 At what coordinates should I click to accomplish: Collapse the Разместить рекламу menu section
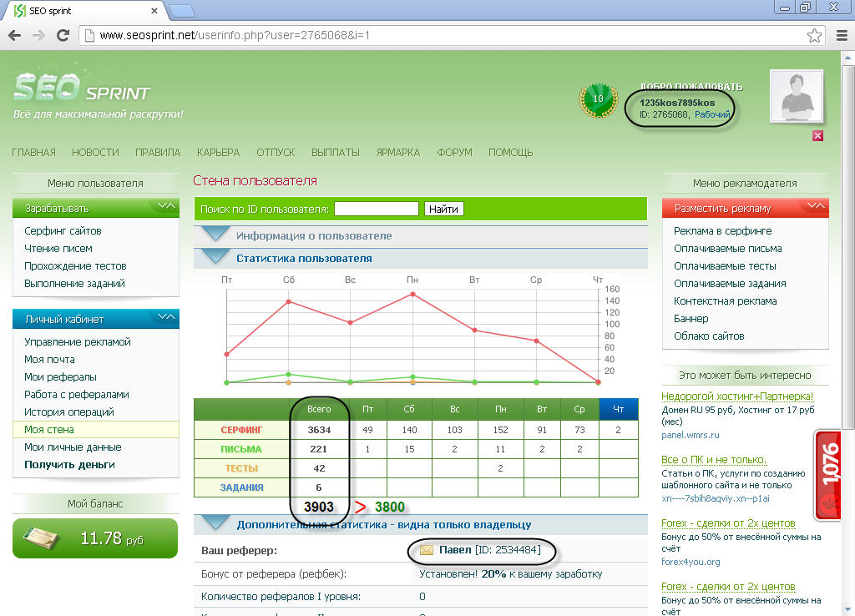pos(816,205)
